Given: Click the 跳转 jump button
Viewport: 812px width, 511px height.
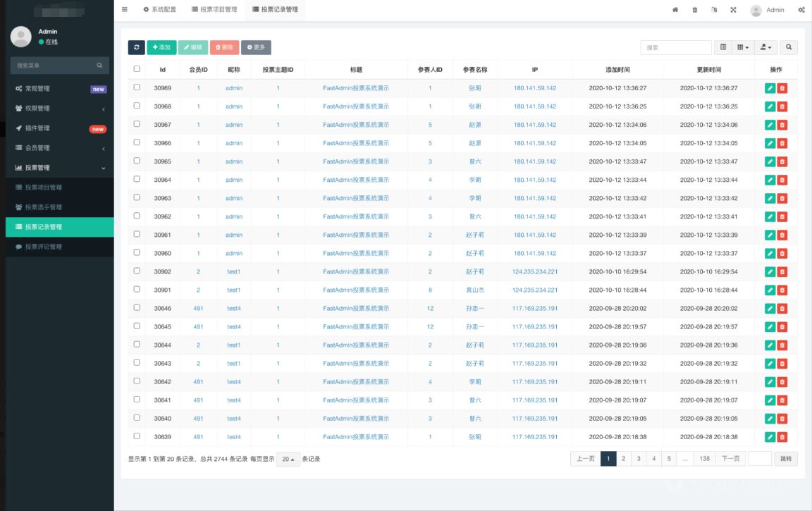Looking at the screenshot, I should click(786, 459).
